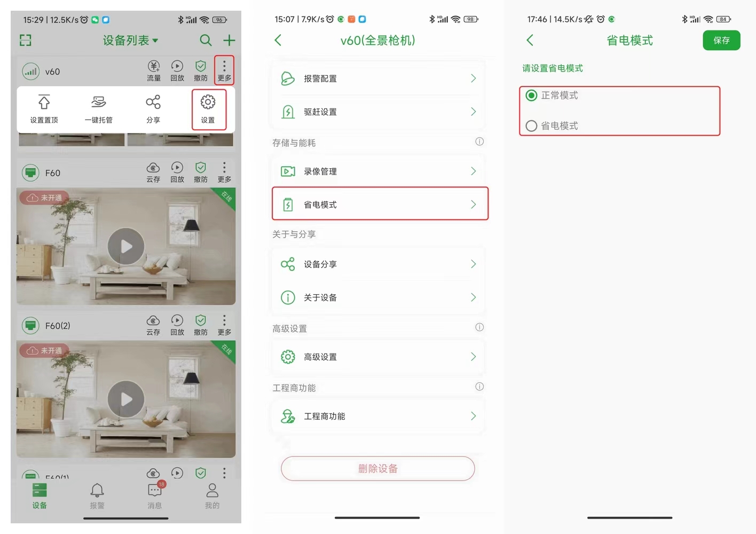Screen dimensions: 756x534
Task: Switch to the 报警 bottom tab
Action: pyautogui.click(x=97, y=496)
